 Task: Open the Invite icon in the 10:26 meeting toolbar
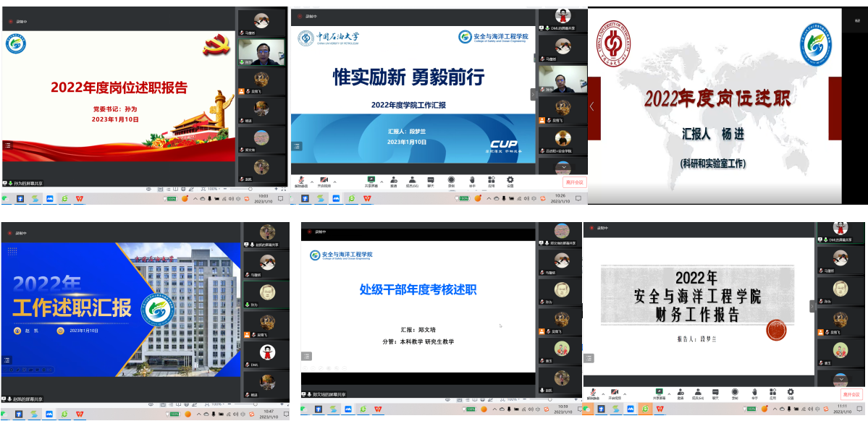[393, 180]
